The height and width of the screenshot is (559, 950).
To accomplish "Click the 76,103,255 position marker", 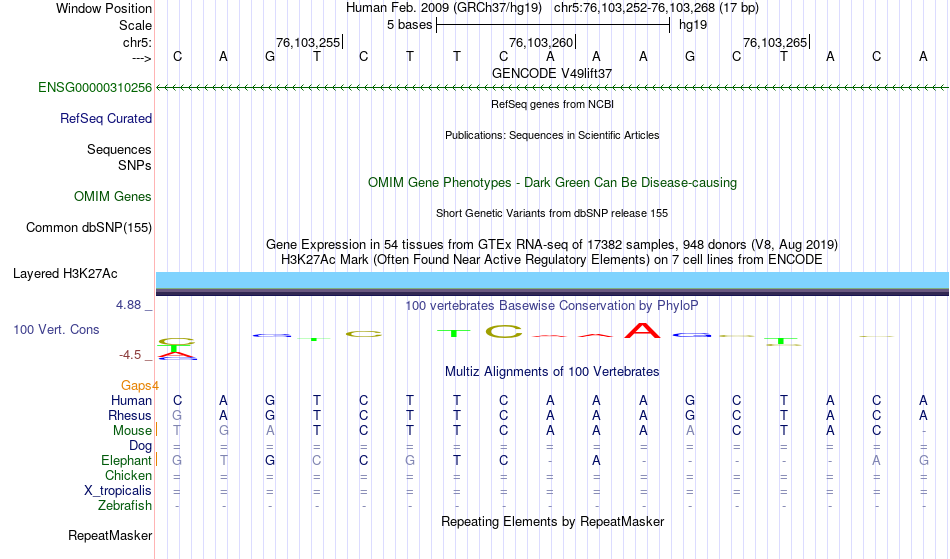I will tap(309, 43).
